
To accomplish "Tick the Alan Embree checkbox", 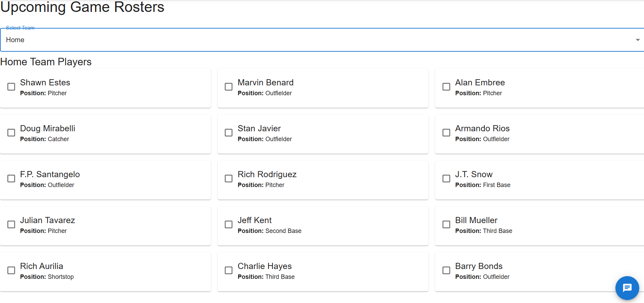I will [x=446, y=87].
